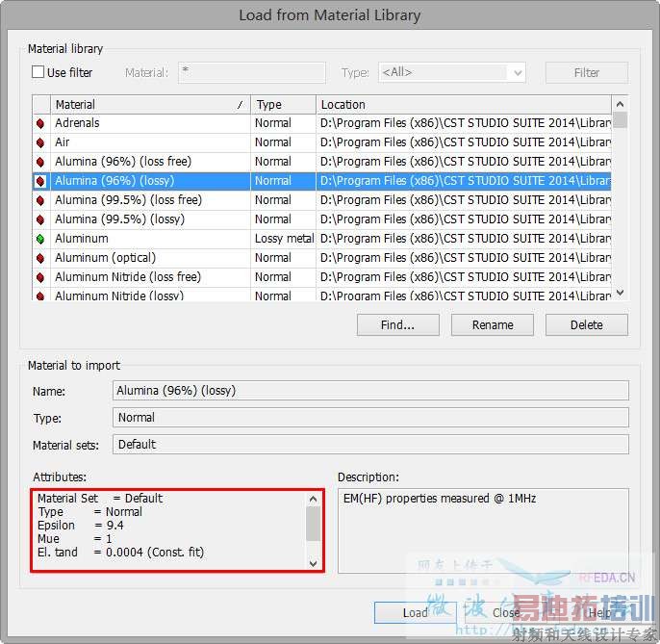660x644 pixels.
Task: Click the Attributes box scroll up arrow
Action: pyautogui.click(x=314, y=499)
